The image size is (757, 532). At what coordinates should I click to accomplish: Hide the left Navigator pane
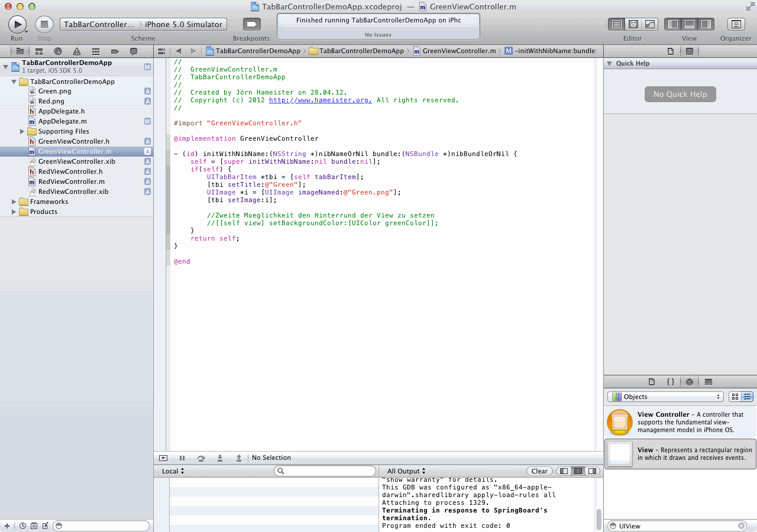(x=672, y=24)
